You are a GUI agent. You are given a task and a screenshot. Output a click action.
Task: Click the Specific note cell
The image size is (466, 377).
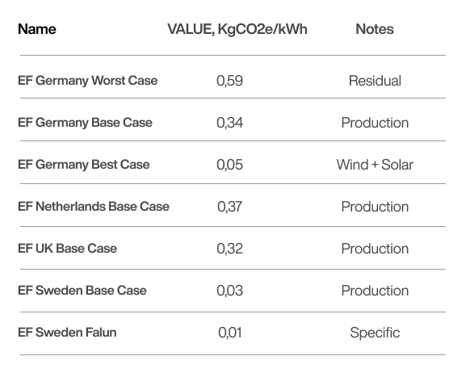click(x=375, y=333)
